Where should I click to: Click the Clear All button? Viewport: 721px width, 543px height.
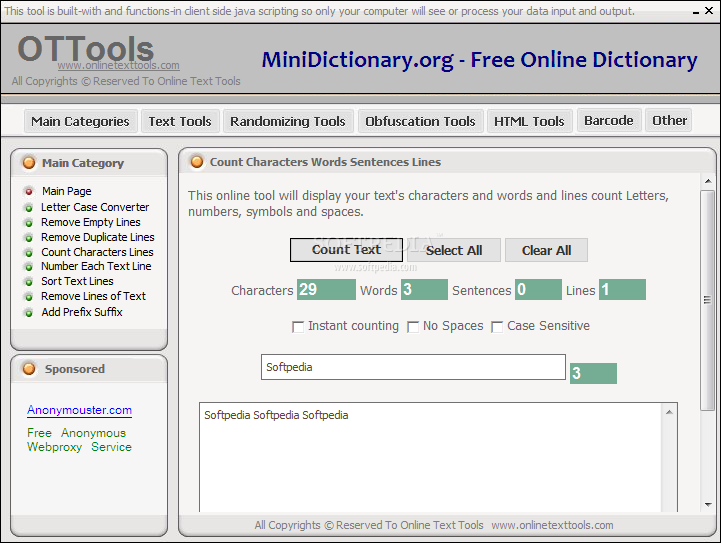(x=546, y=250)
